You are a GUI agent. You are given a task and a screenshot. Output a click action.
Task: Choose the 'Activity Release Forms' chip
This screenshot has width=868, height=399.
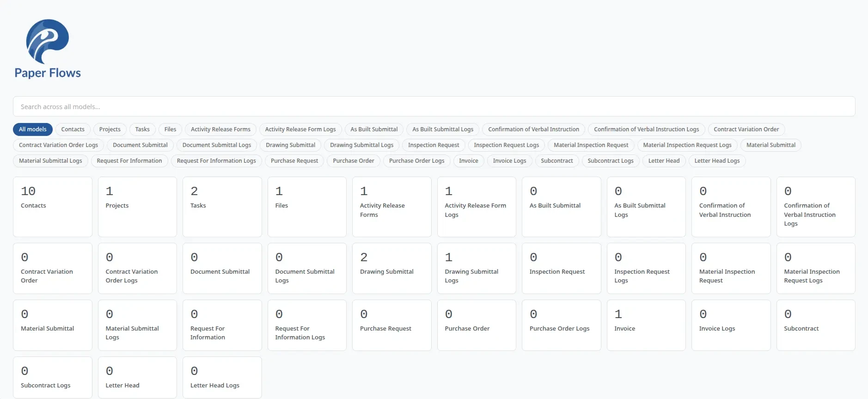(220, 129)
